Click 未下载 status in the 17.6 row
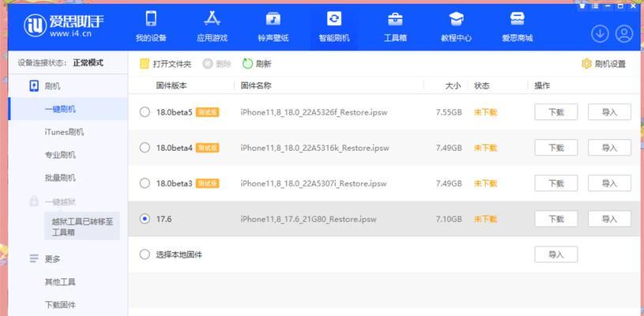Viewport: 644px width, 316px height. (x=485, y=219)
